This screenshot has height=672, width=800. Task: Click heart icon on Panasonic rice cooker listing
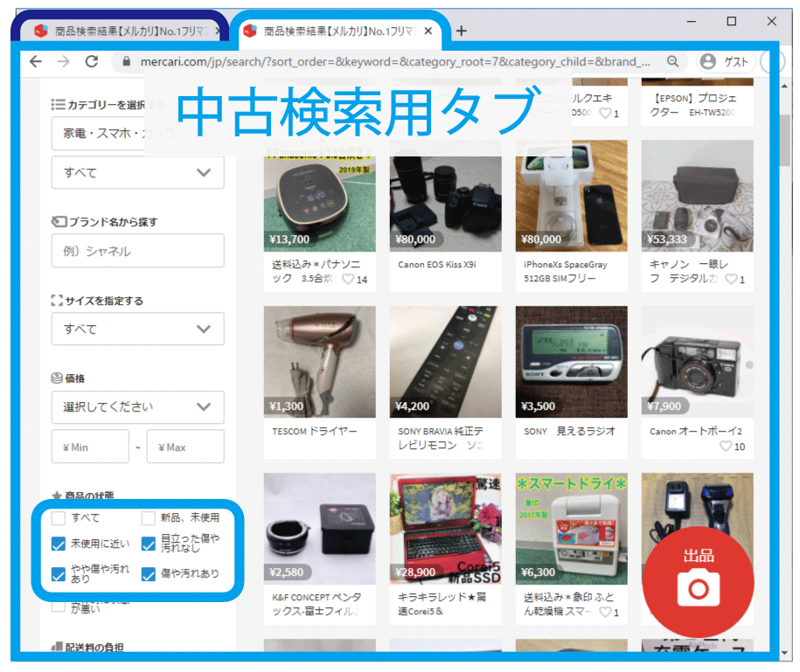pos(347,280)
